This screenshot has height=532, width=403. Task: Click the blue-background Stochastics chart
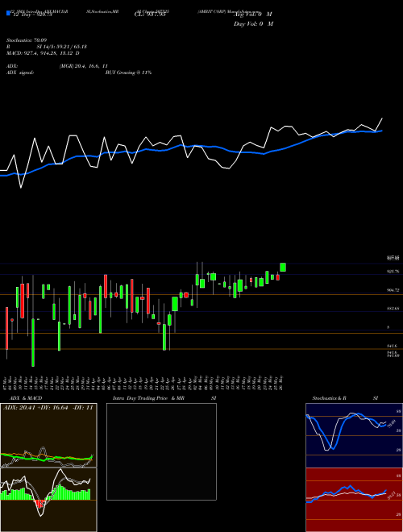pos(354,435)
